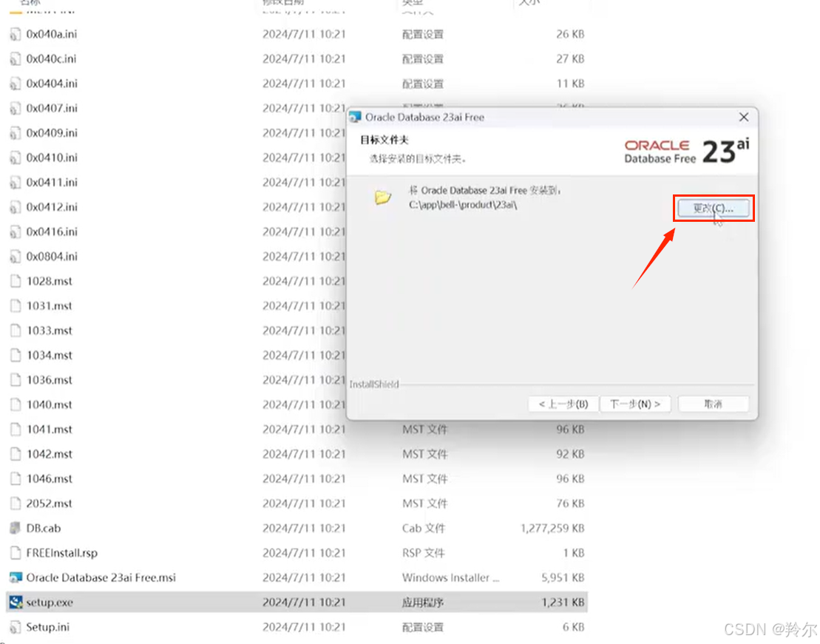Click the Windows Installer type cell

pyautogui.click(x=450, y=577)
